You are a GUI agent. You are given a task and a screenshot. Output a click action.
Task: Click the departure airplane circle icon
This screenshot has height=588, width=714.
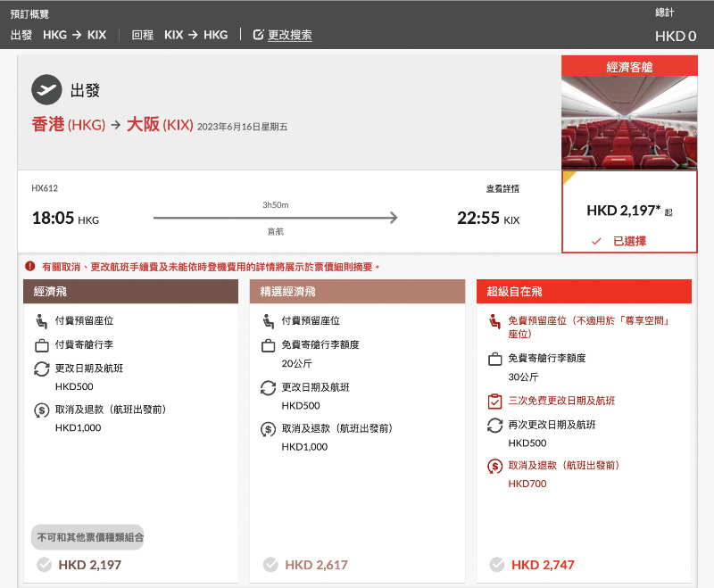coord(46,89)
